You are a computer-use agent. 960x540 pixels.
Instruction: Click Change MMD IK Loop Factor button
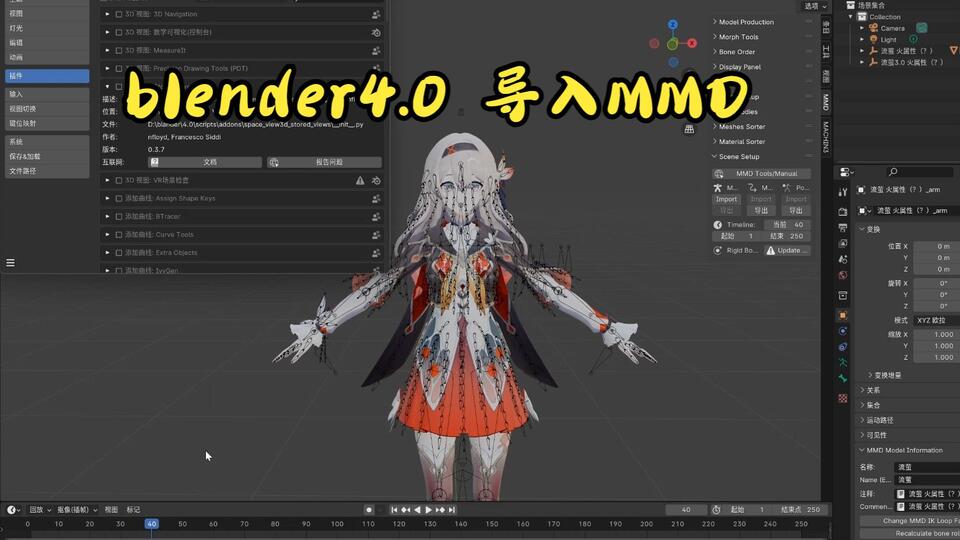point(910,521)
